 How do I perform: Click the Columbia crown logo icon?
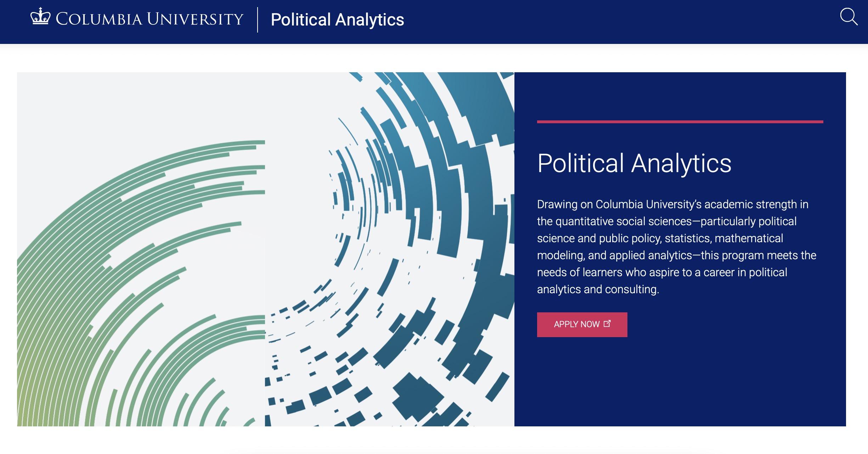(x=40, y=17)
